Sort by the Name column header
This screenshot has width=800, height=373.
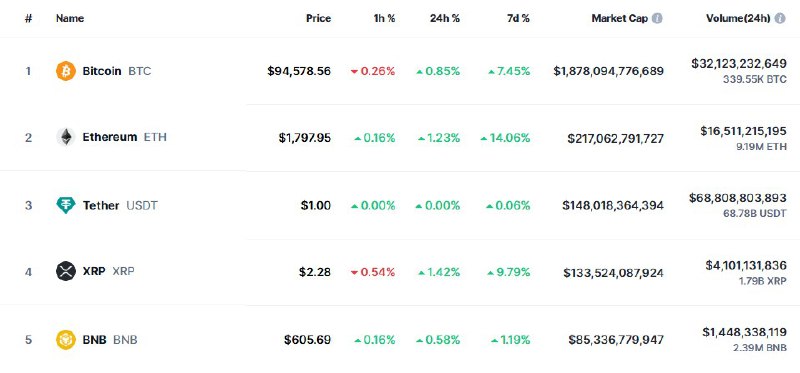[x=70, y=18]
